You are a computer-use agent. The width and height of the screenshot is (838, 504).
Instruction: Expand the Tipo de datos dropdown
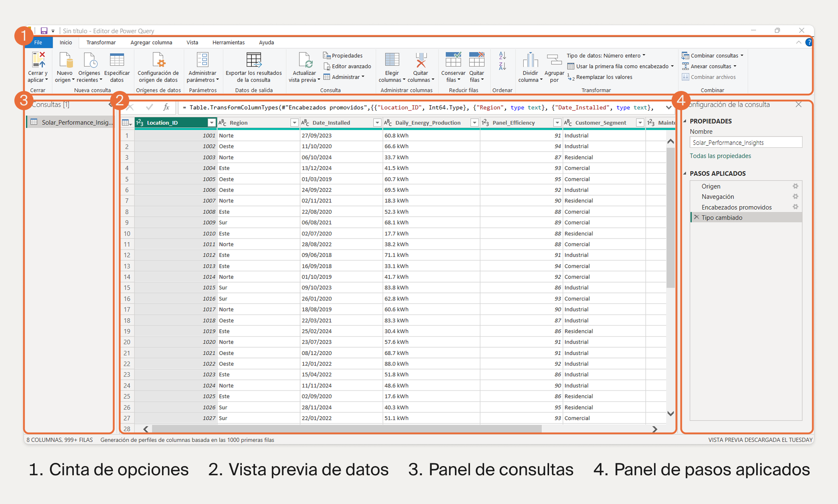(606, 55)
